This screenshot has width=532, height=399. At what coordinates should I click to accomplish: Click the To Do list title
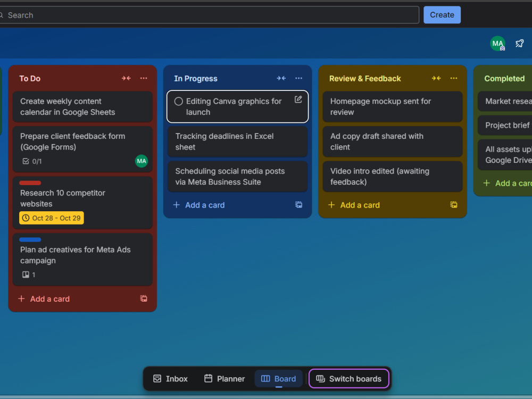click(30, 78)
